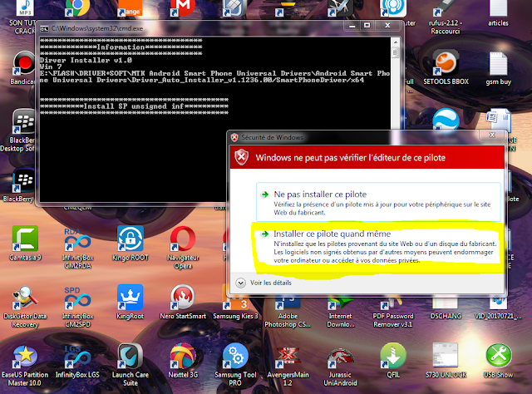Screen dimensions: 532x394
Task: Click the cmd.exe title bar system icon
Action: click(x=44, y=29)
